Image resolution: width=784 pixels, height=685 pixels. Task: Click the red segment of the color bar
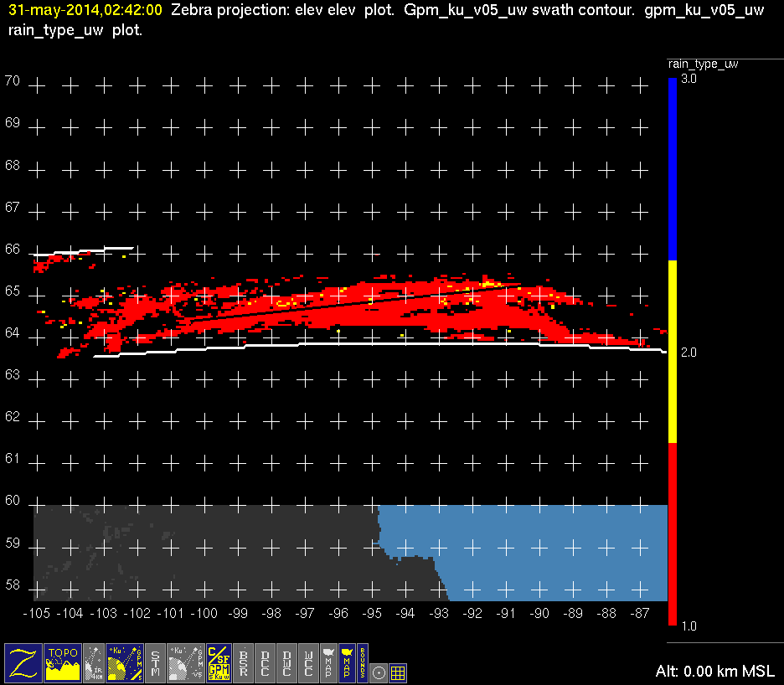click(672, 536)
